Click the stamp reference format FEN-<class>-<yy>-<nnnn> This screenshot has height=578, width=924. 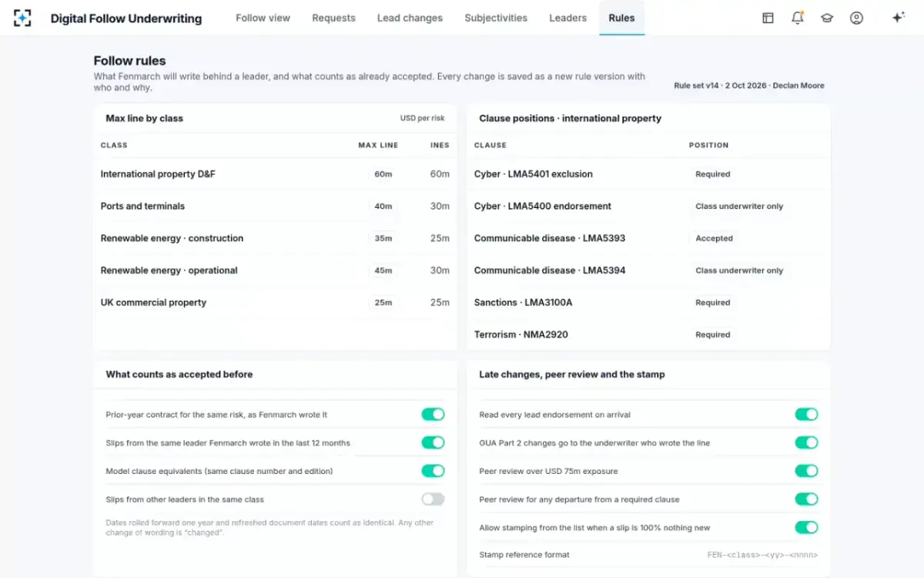tap(762, 555)
